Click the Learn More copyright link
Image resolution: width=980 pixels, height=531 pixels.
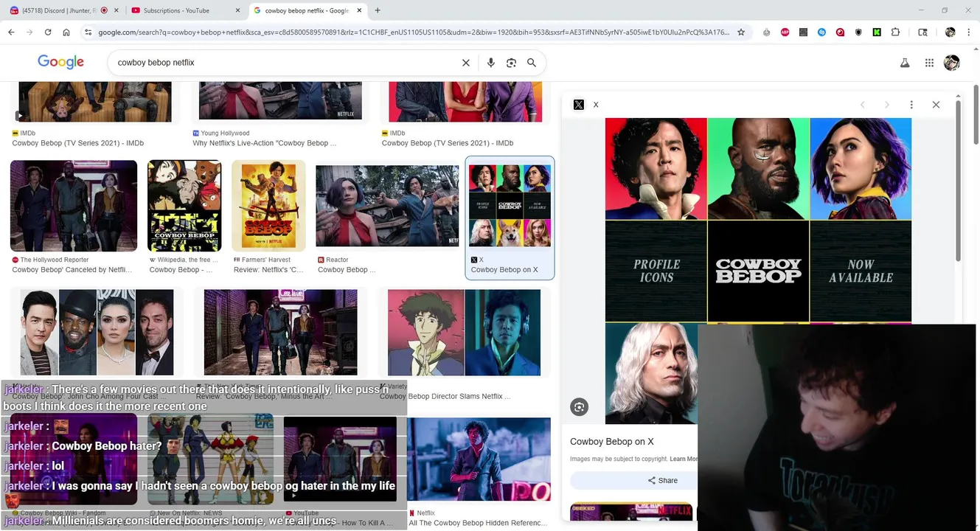point(683,459)
